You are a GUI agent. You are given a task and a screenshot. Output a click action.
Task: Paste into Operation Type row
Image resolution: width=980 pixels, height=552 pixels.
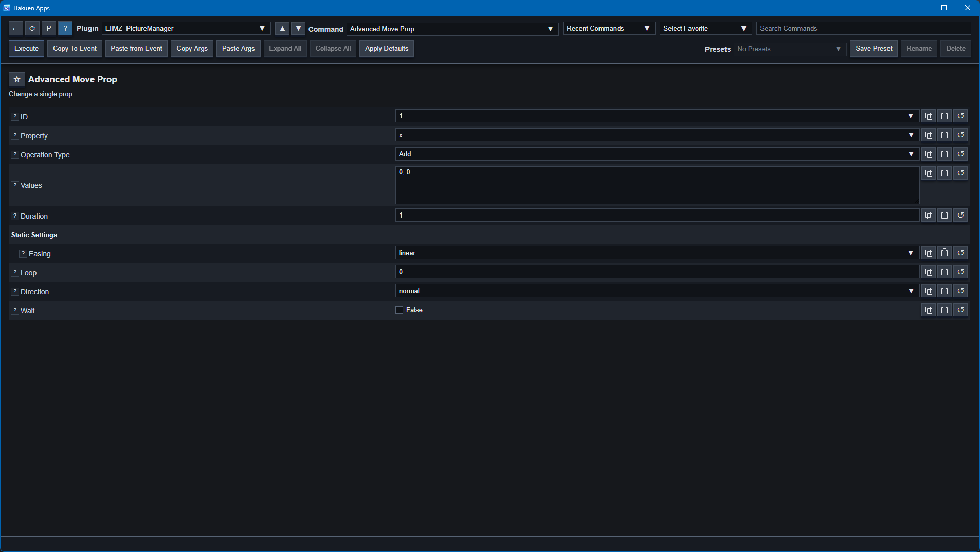tap(945, 154)
